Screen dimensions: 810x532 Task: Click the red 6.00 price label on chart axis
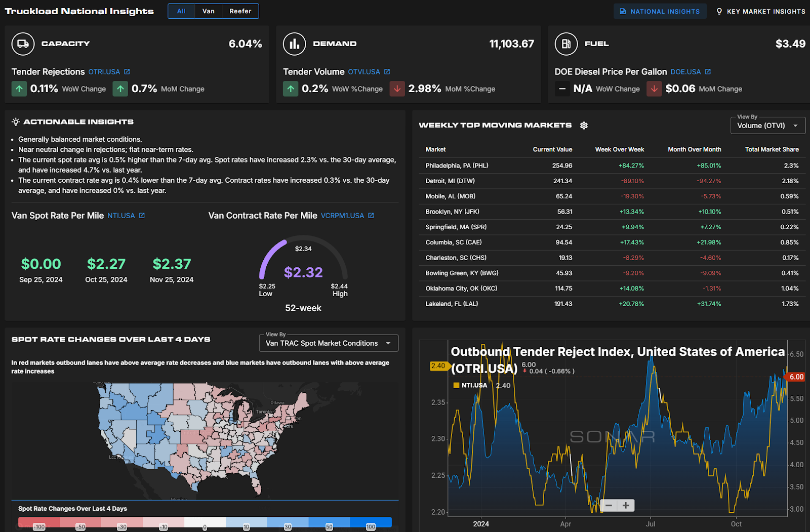coord(796,377)
